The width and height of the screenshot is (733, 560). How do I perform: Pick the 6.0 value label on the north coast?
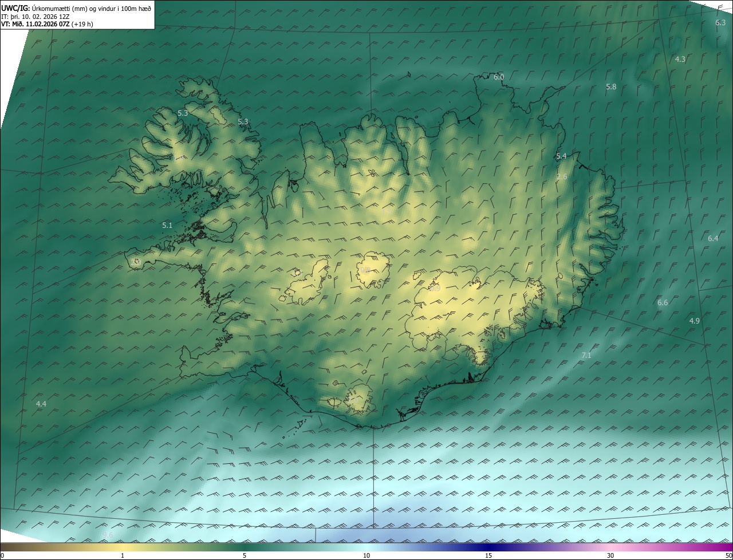coord(499,77)
